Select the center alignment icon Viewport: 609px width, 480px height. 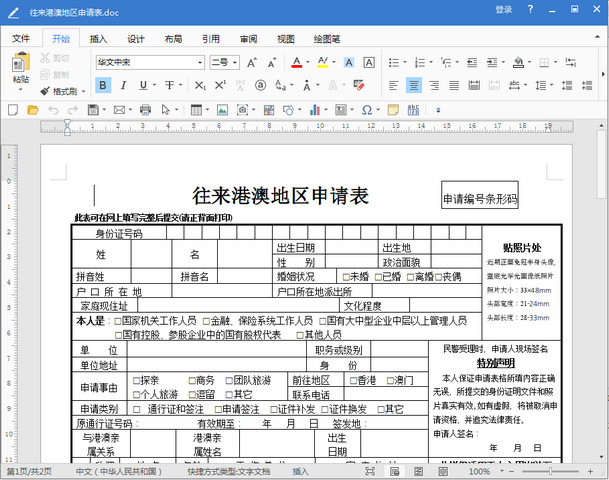tap(415, 85)
